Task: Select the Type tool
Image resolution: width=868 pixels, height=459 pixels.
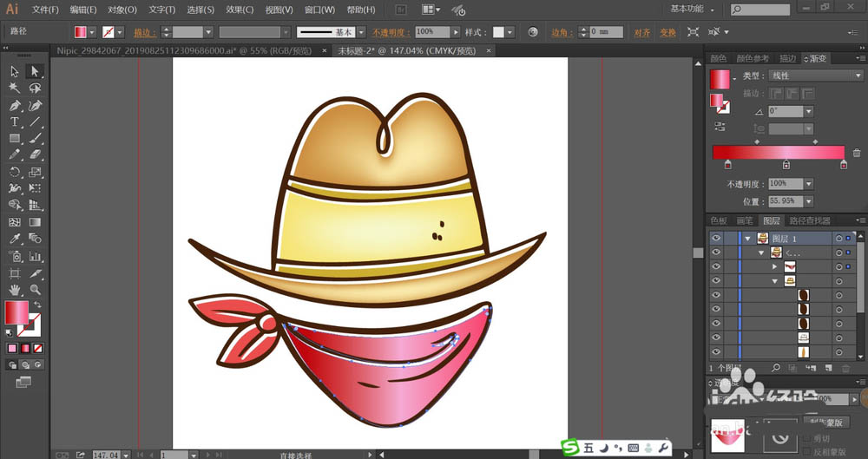Action: click(15, 121)
